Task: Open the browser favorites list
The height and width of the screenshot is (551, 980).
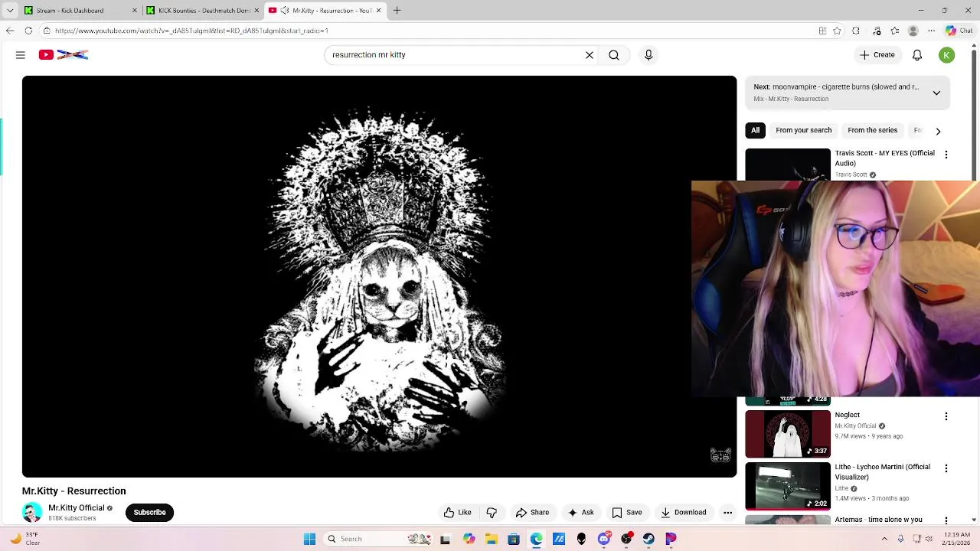Action: point(895,31)
